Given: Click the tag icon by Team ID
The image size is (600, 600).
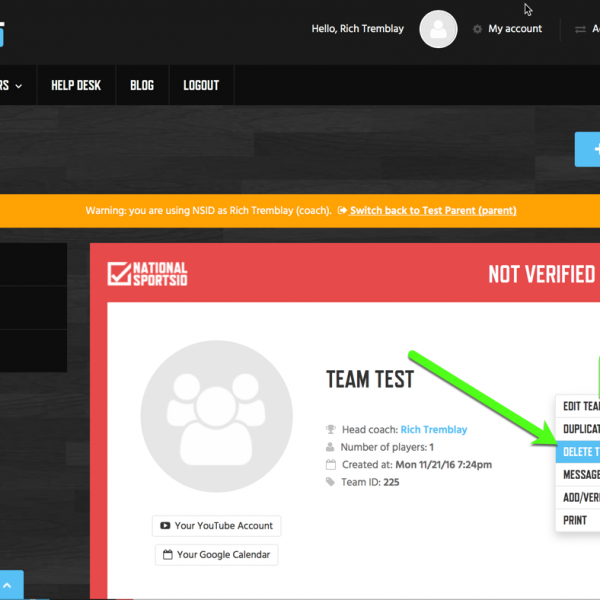Looking at the screenshot, I should point(330,482).
